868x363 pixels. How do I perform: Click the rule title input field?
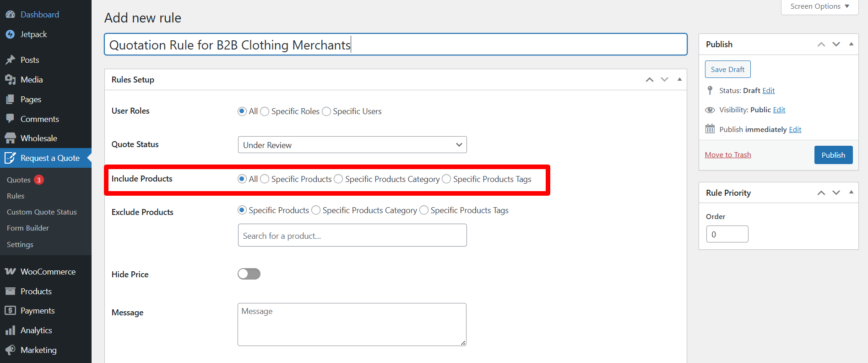click(396, 44)
